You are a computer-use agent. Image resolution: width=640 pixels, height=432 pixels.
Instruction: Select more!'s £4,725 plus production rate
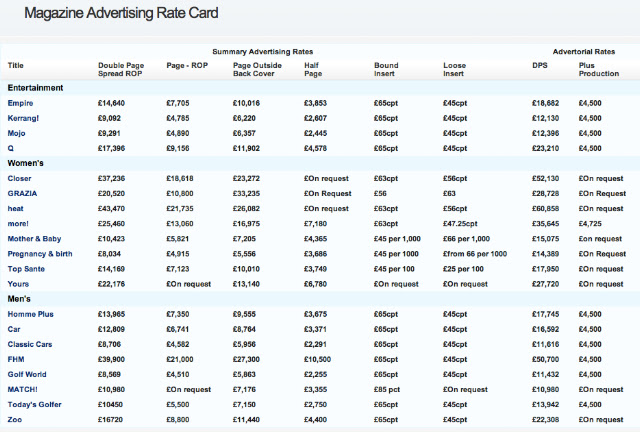(590, 224)
